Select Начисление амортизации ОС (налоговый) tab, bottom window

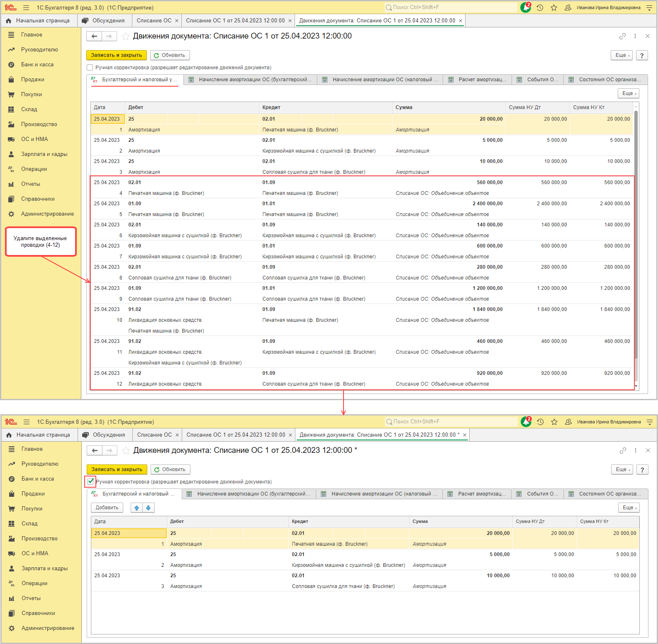point(379,494)
